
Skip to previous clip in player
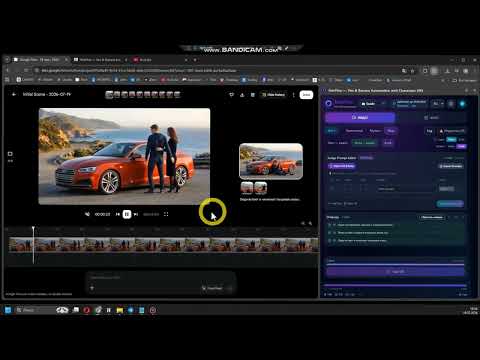tap(118, 214)
